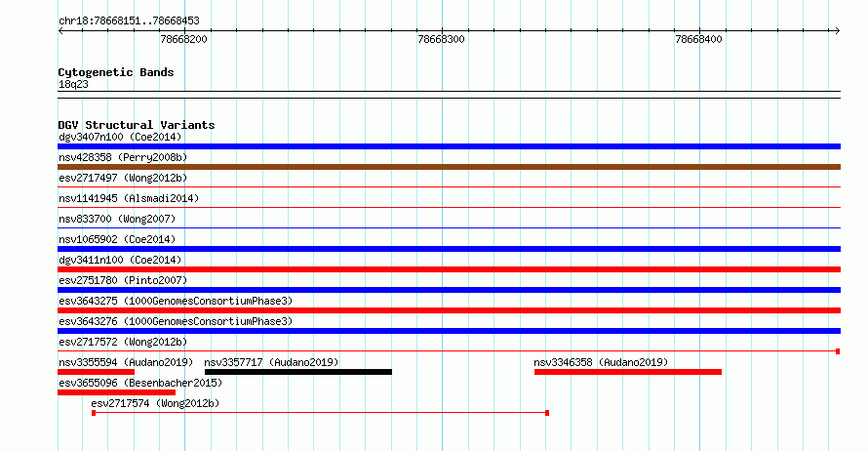Select the esv2751780 (Pinto2007) label

(123, 280)
